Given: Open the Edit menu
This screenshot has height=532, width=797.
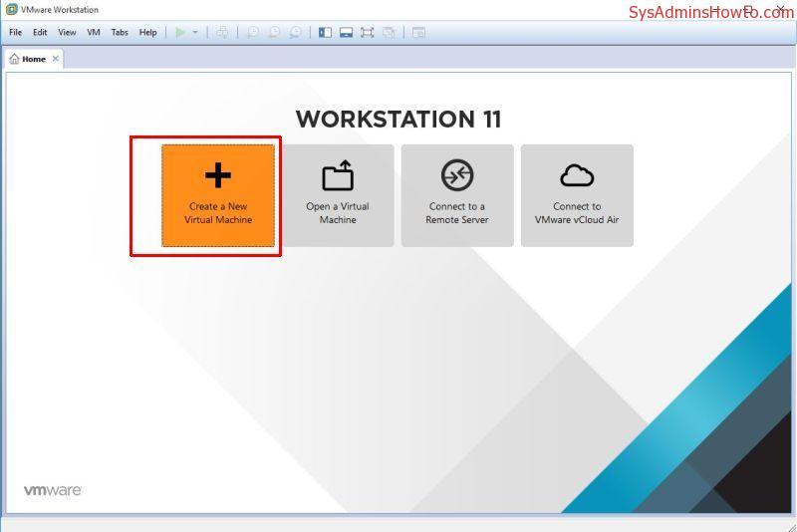Looking at the screenshot, I should click(40, 33).
